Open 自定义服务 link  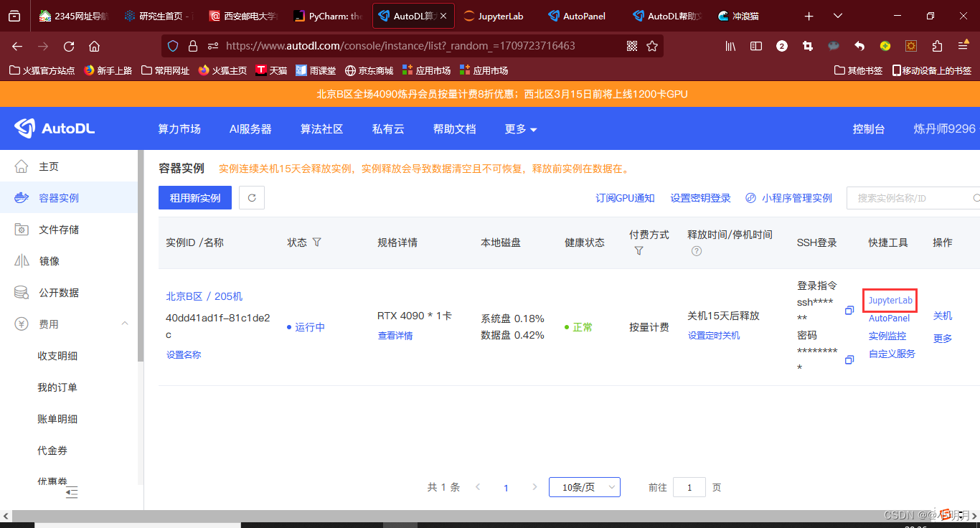coord(892,354)
